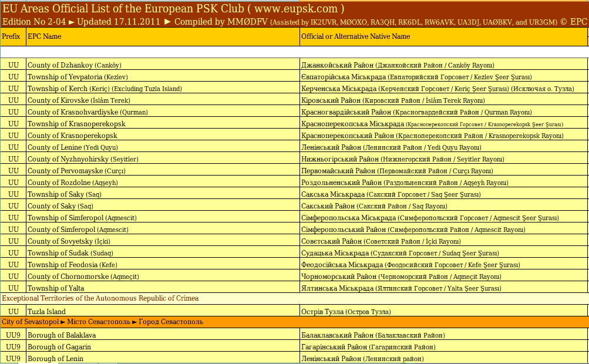Click the Official or Alternative Native Name header
This screenshot has height=364, width=589.
click(x=355, y=36)
